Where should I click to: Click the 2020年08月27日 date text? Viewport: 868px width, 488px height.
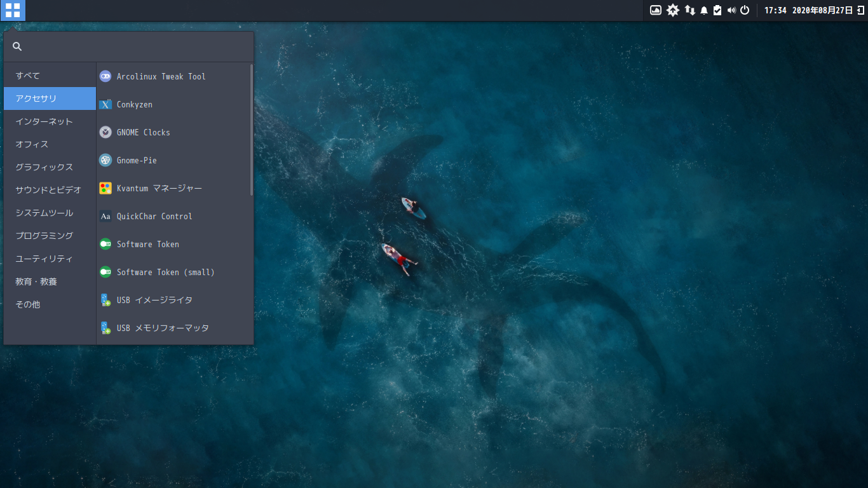822,11
